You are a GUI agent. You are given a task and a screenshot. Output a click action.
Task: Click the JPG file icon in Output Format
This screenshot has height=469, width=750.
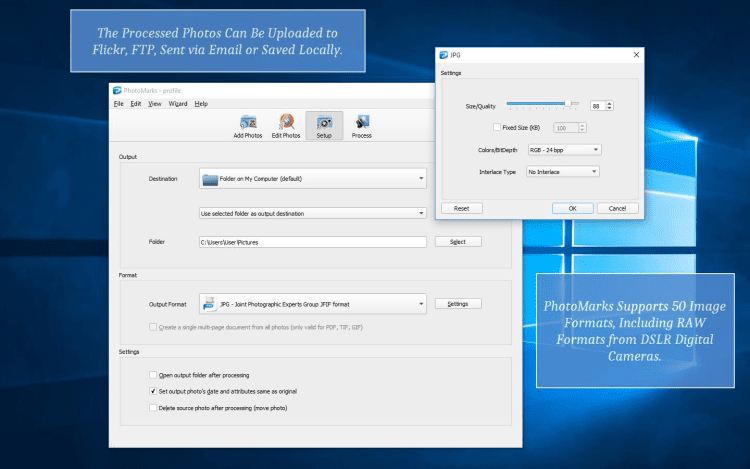click(x=209, y=304)
